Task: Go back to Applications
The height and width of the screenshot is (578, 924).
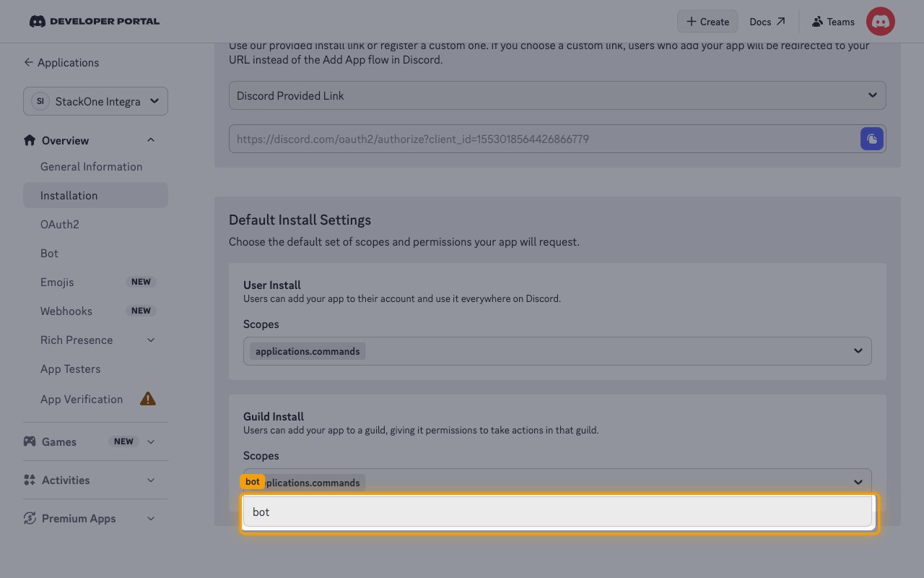Action: (61, 63)
